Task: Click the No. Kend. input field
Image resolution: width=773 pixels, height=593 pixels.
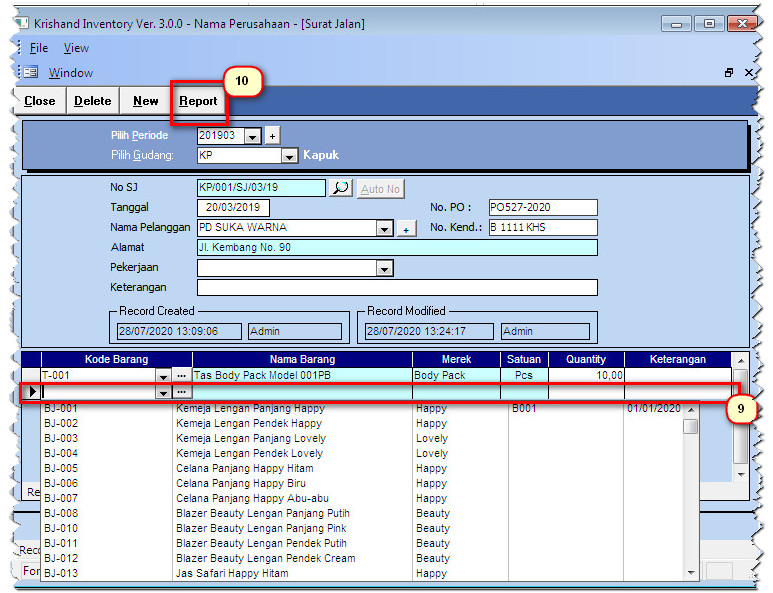Action: (x=543, y=227)
